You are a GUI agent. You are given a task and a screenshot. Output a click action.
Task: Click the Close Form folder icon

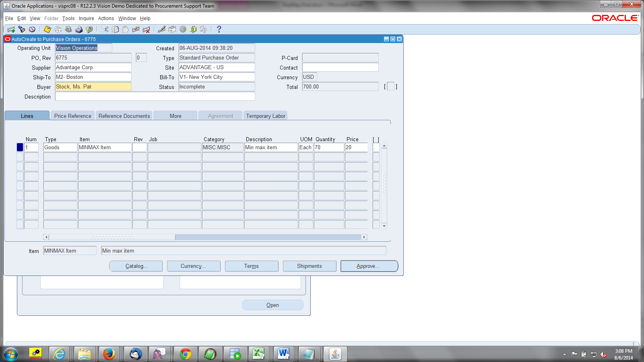(x=89, y=29)
